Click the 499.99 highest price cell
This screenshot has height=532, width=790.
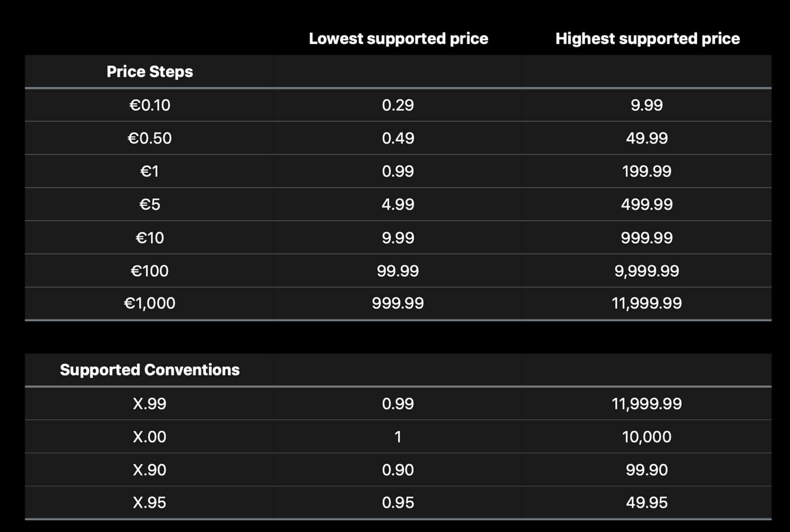[646, 204]
